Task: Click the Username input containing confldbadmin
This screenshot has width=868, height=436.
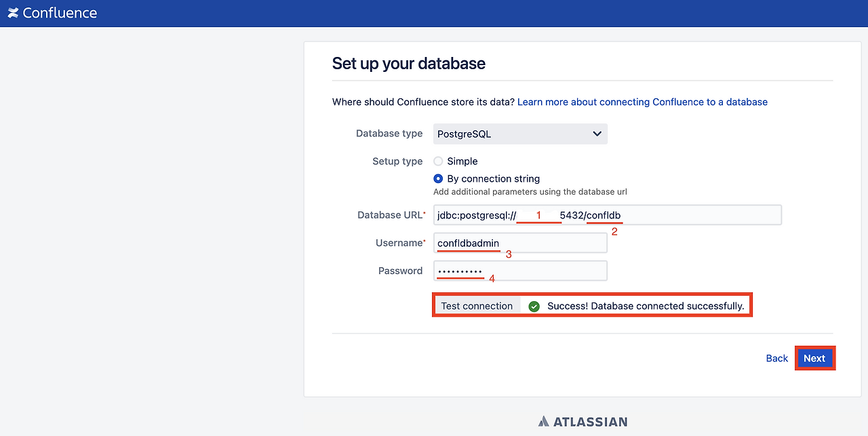Action: pos(519,242)
